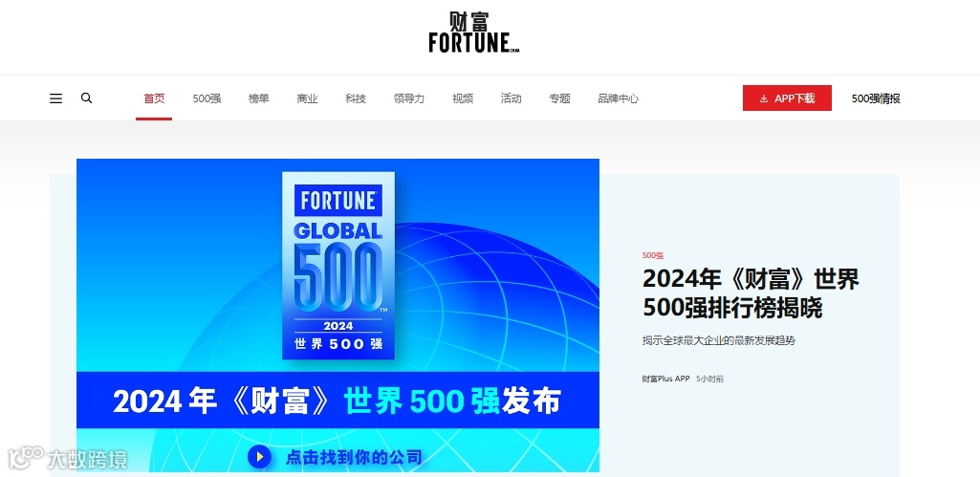Switch to the 科技 section

[x=356, y=98]
